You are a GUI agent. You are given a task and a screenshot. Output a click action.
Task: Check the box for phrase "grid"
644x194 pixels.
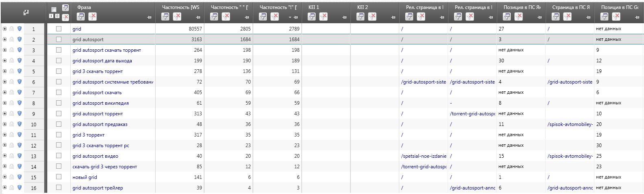[x=59, y=29]
